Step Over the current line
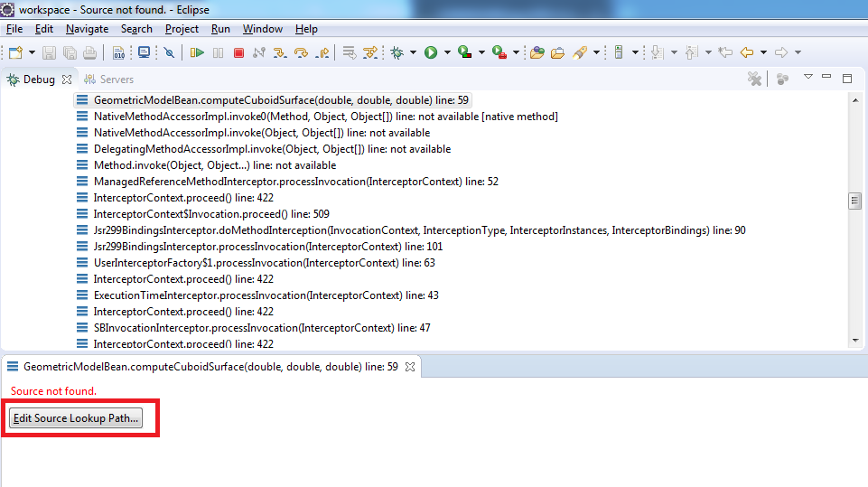This screenshot has width=868, height=487. (301, 52)
